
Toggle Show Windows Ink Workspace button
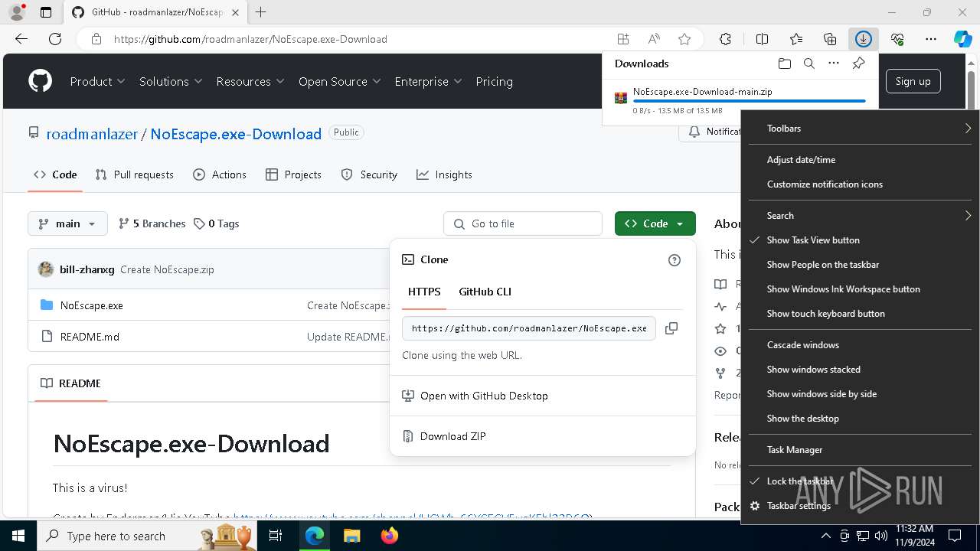coord(860,289)
